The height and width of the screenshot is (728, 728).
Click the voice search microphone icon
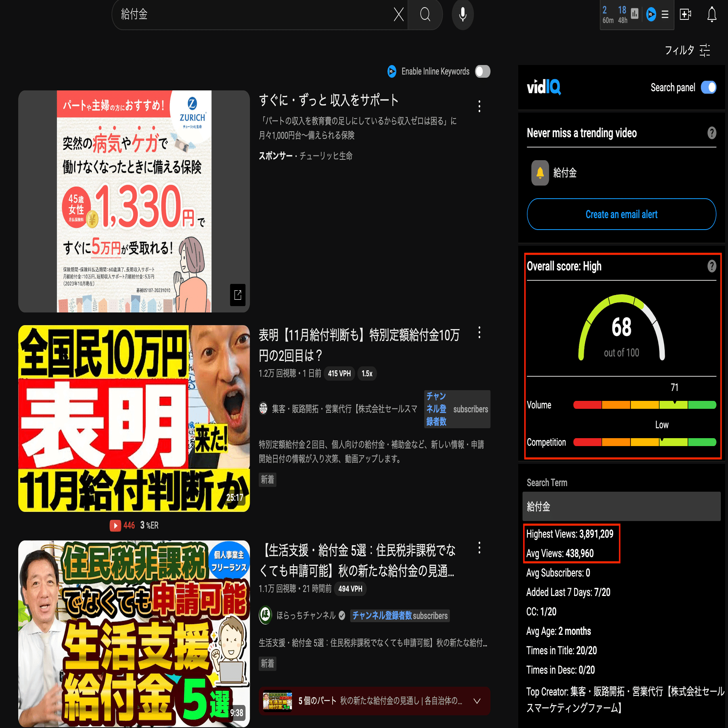(x=462, y=15)
